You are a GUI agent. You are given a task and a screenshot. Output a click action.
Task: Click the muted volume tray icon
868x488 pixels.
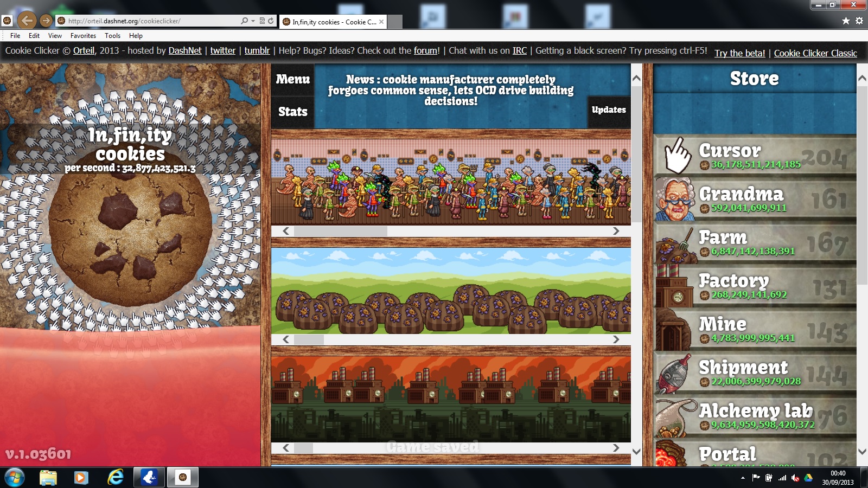795,478
